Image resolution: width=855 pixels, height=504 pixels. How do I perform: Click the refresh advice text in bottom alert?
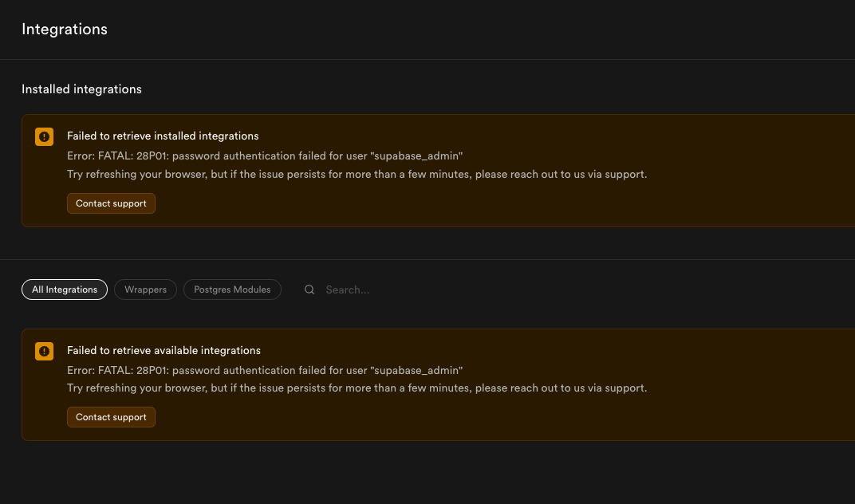pos(357,388)
